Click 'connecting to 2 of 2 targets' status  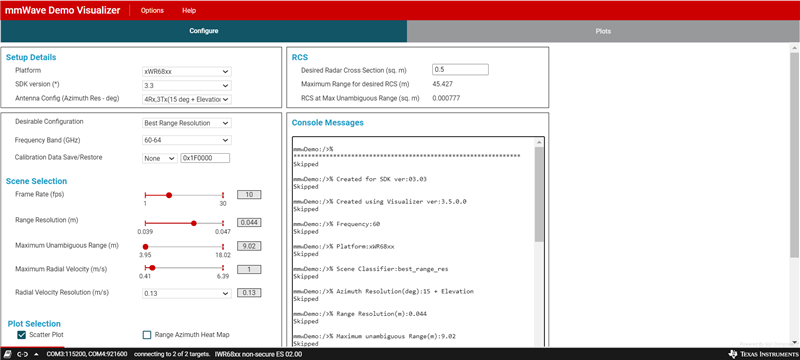tap(171, 354)
